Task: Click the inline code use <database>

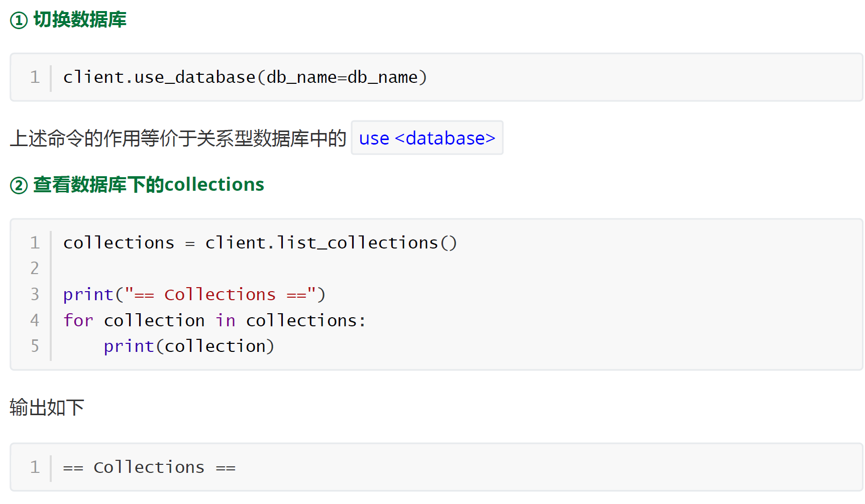Action: pos(427,138)
